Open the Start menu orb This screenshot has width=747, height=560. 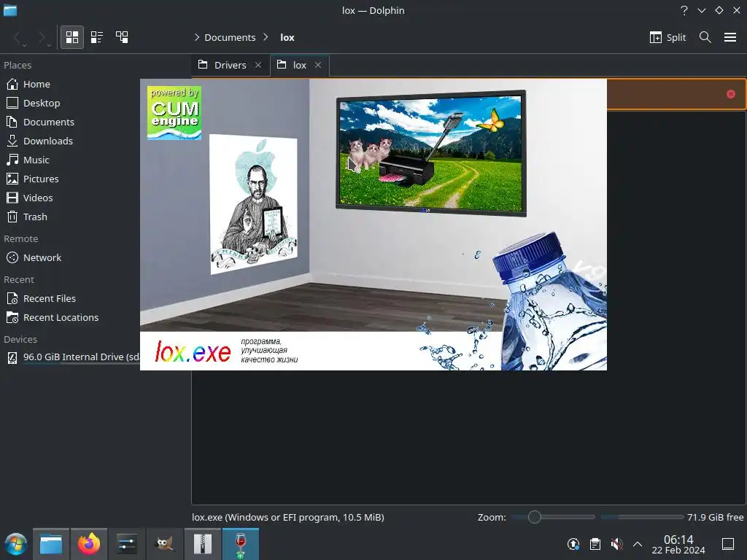point(15,544)
